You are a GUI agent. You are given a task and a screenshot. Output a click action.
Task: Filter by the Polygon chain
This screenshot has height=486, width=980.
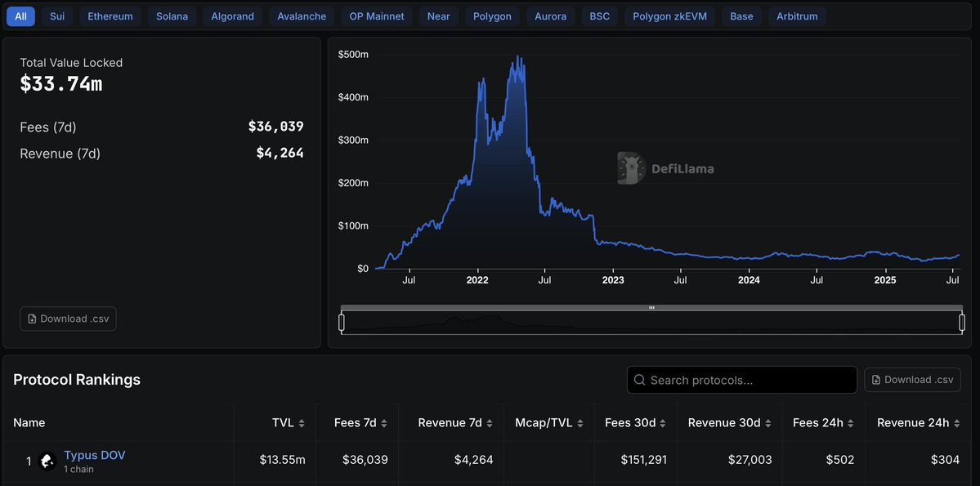click(x=492, y=16)
